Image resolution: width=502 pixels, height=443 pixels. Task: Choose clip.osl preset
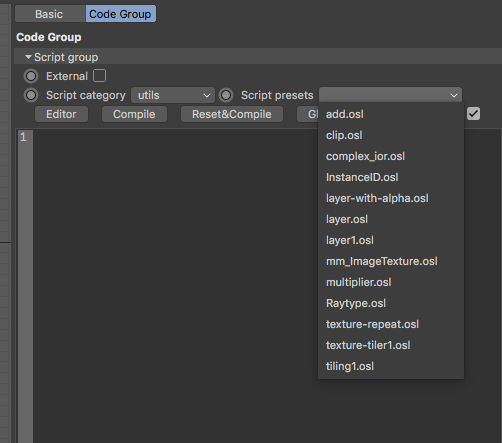[x=391, y=135]
